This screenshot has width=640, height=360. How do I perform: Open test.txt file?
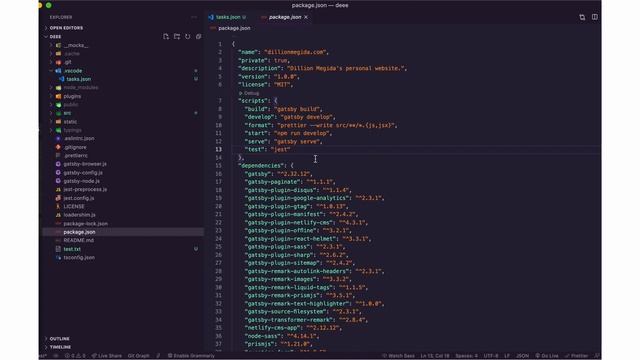pyautogui.click(x=72, y=249)
